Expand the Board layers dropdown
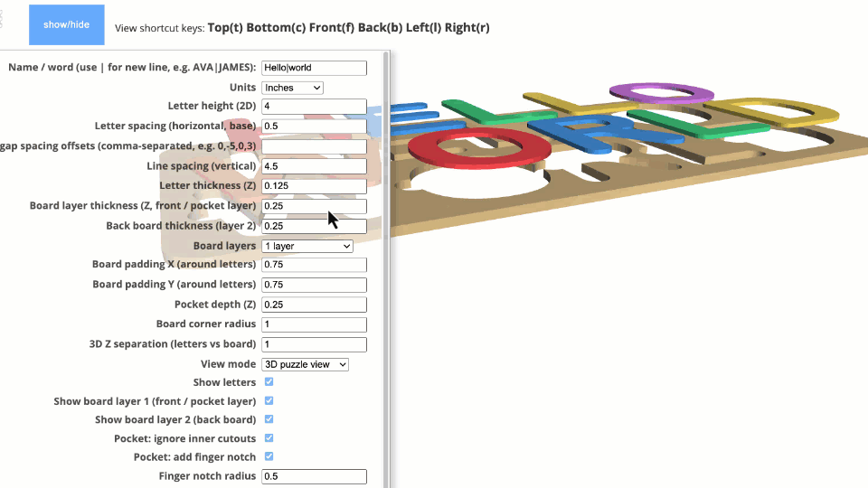 (307, 246)
